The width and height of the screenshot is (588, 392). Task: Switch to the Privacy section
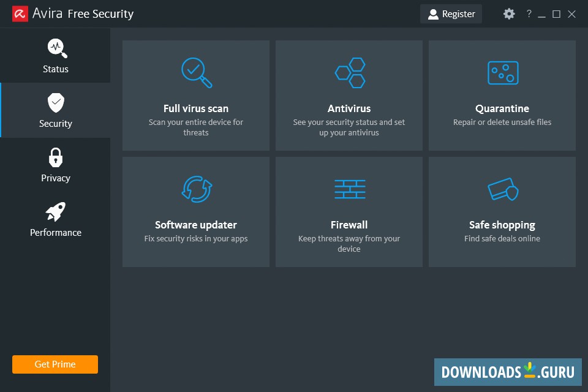(x=55, y=165)
